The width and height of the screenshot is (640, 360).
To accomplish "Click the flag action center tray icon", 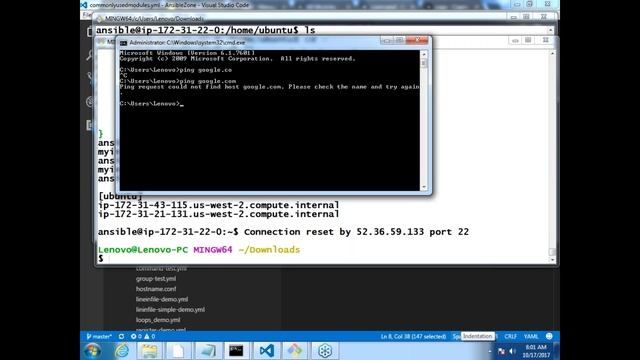I will tap(501, 351).
